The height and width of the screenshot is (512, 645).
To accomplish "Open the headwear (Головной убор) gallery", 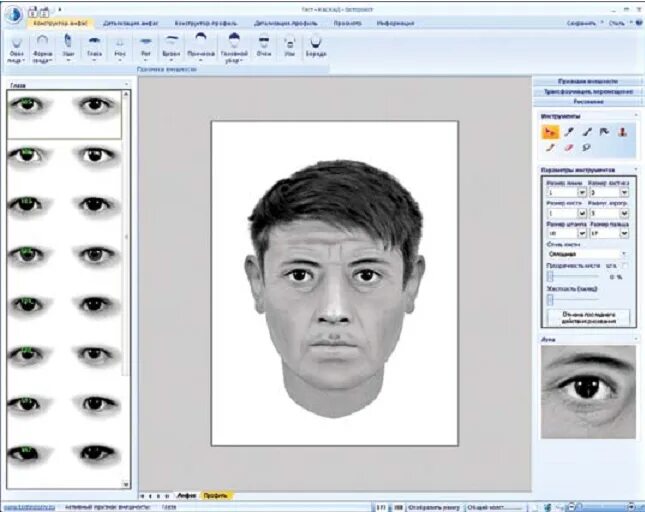I will click(234, 48).
